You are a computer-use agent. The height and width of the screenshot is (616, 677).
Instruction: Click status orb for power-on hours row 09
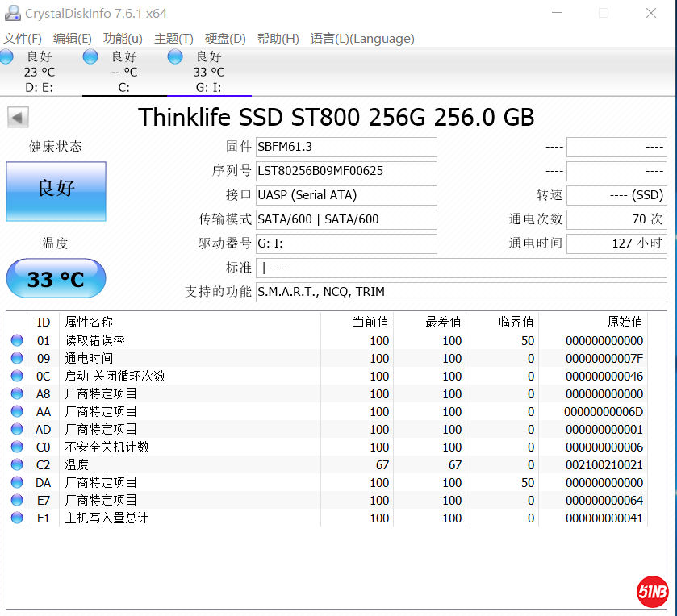tap(17, 359)
